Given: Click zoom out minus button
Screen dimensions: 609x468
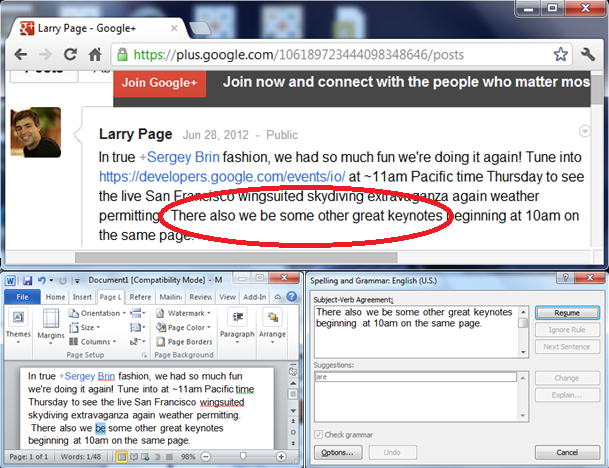Looking at the screenshot, I should 206,457.
